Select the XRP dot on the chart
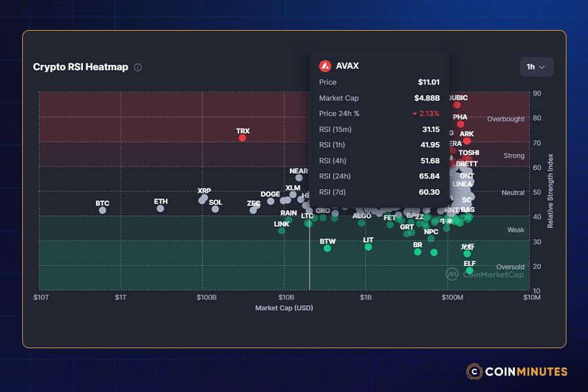This screenshot has height=392, width=588. [204, 198]
